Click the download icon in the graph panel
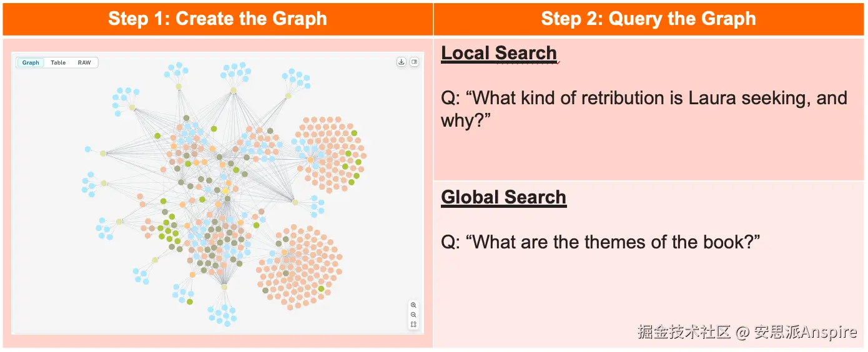 pos(402,62)
